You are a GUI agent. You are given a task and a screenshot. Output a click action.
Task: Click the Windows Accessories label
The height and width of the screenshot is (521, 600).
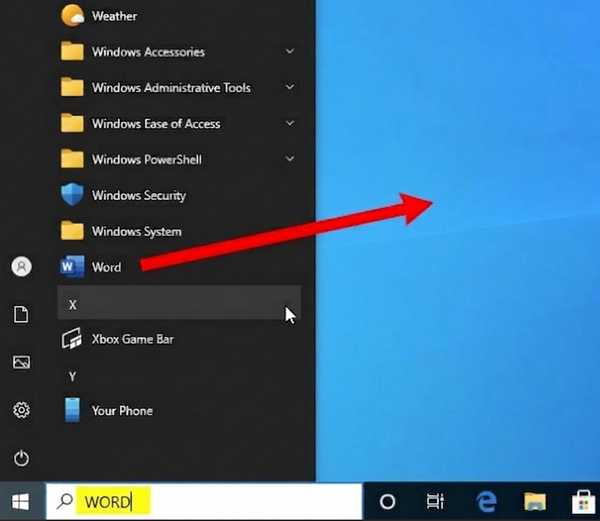coord(148,52)
